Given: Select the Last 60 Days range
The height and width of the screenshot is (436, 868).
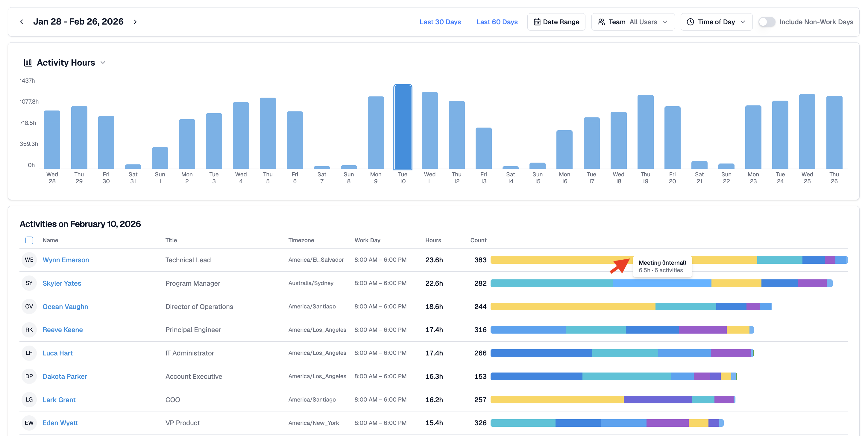Looking at the screenshot, I should 497,22.
